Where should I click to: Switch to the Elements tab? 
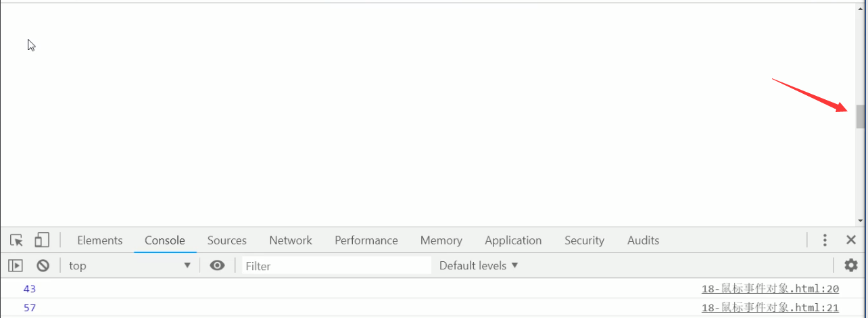coord(100,240)
